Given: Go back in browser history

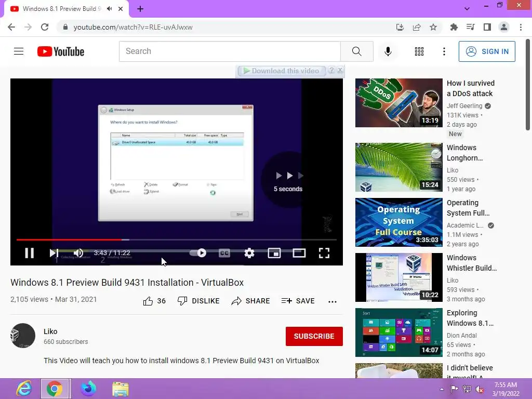Looking at the screenshot, I should tap(11, 27).
